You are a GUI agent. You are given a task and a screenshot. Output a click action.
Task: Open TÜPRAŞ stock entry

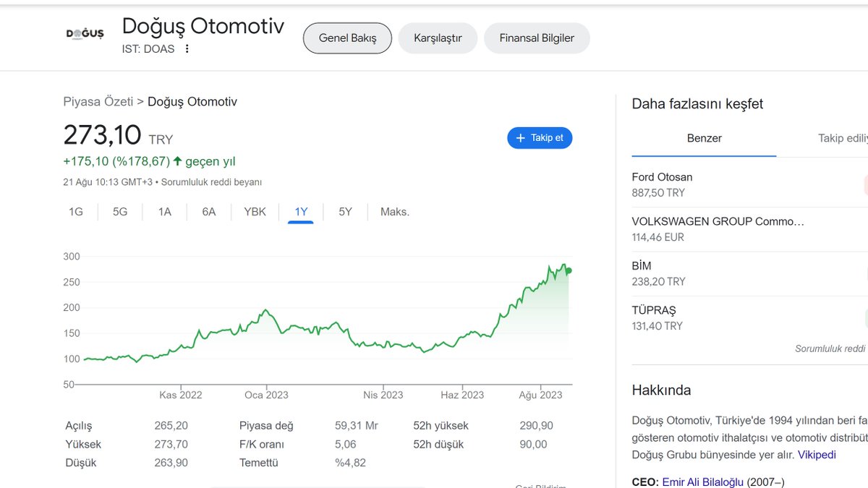pyautogui.click(x=749, y=318)
